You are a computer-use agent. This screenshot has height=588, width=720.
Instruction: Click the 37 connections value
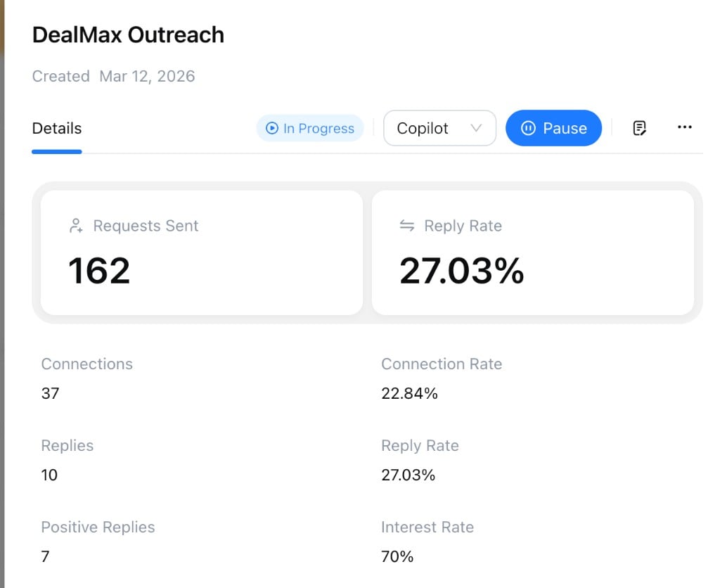(50, 393)
